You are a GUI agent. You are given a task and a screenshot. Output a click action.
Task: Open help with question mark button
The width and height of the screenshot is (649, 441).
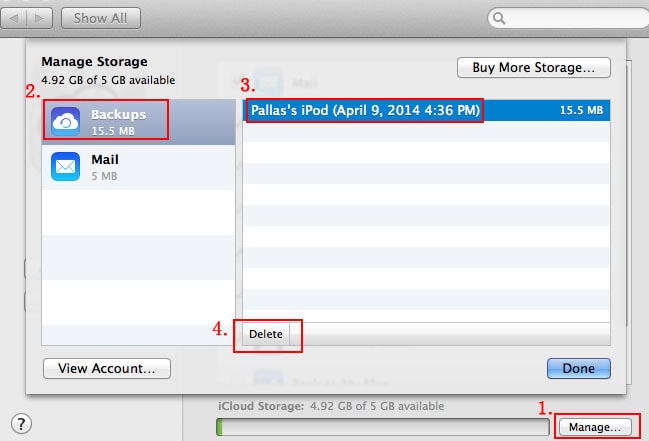coord(21,424)
